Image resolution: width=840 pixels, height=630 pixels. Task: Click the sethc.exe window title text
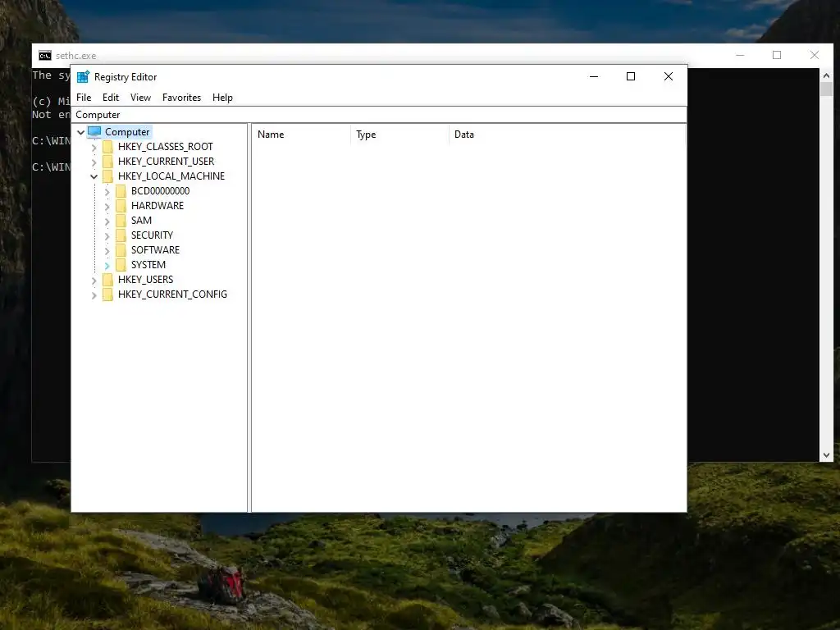pos(76,56)
